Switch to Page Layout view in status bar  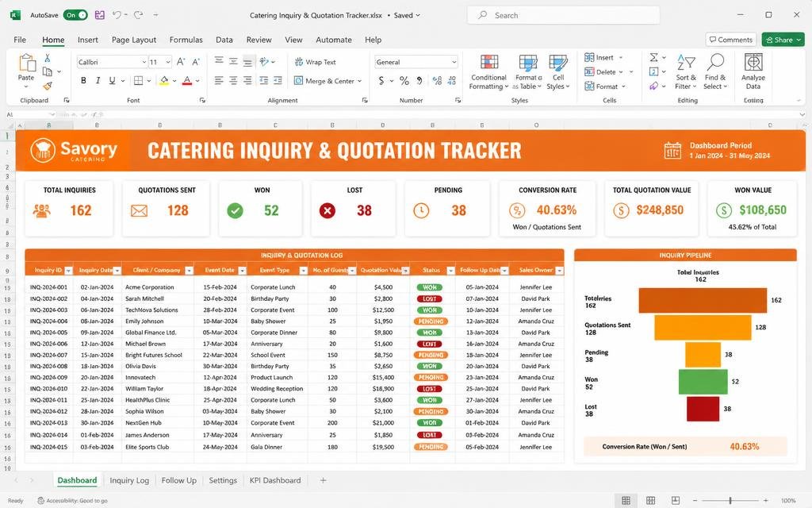[x=650, y=500]
